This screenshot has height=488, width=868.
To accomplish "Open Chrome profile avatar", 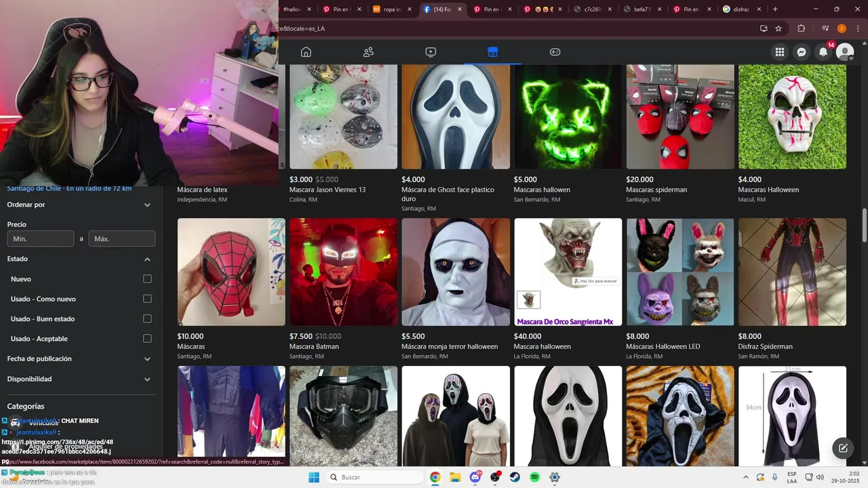I will tap(842, 28).
